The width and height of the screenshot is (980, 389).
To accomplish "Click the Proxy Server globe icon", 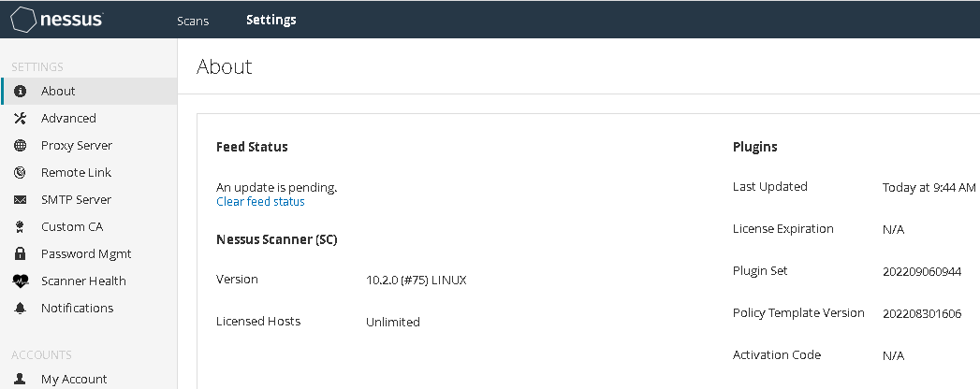I will (x=20, y=146).
